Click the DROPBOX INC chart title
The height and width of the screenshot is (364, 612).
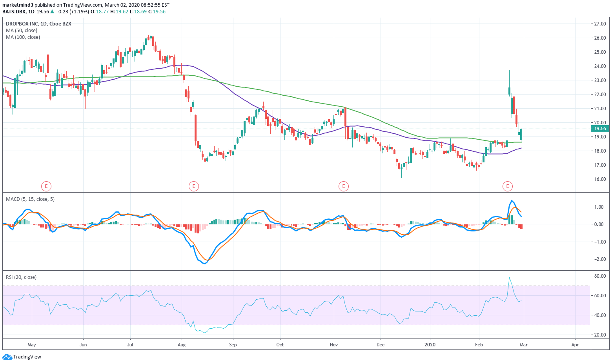(38, 24)
